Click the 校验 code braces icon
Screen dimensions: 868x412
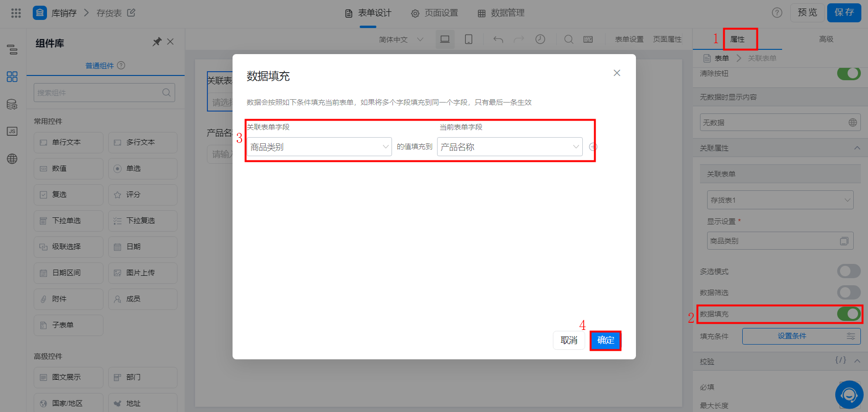tap(840, 360)
